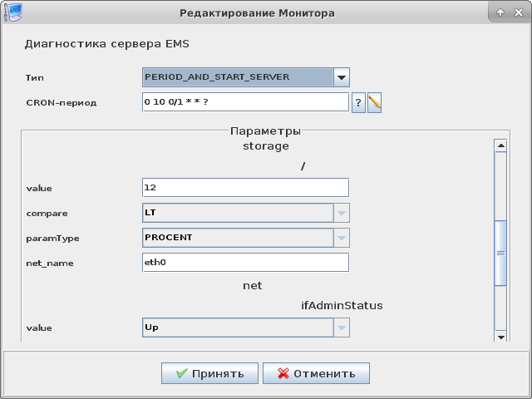Expand the Тип dropdown arrow
532x399 pixels.
342,77
